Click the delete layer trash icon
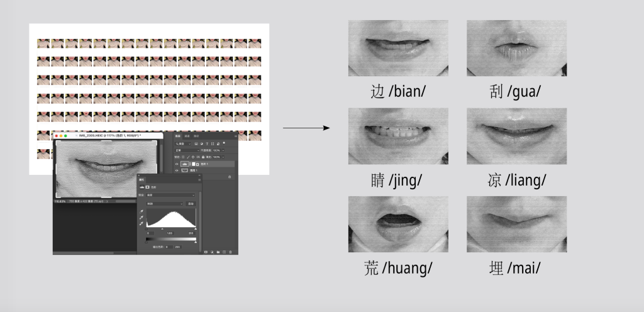Image resolution: width=644 pixels, height=312 pixels. (231, 252)
